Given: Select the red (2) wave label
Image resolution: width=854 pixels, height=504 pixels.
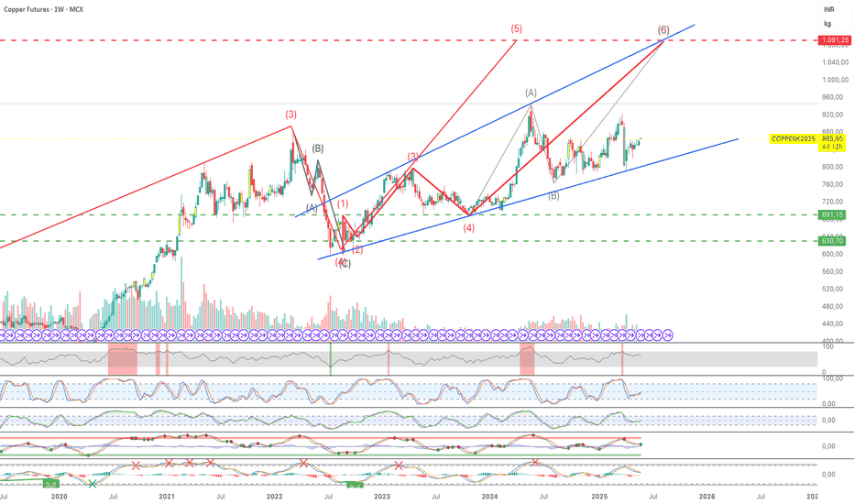Looking at the screenshot, I should coord(357,249).
